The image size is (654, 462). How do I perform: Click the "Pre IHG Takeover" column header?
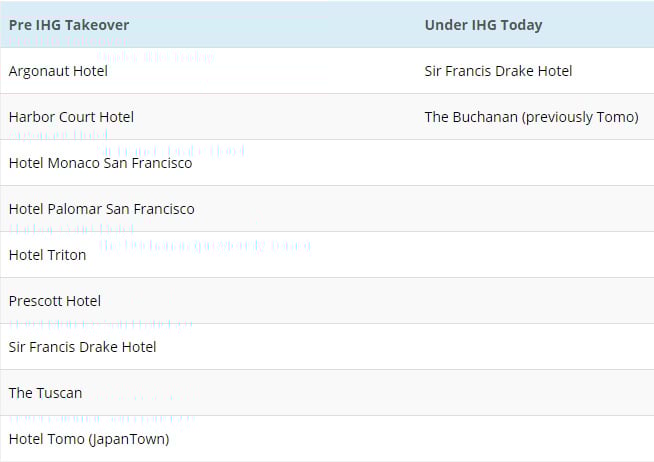[69, 25]
